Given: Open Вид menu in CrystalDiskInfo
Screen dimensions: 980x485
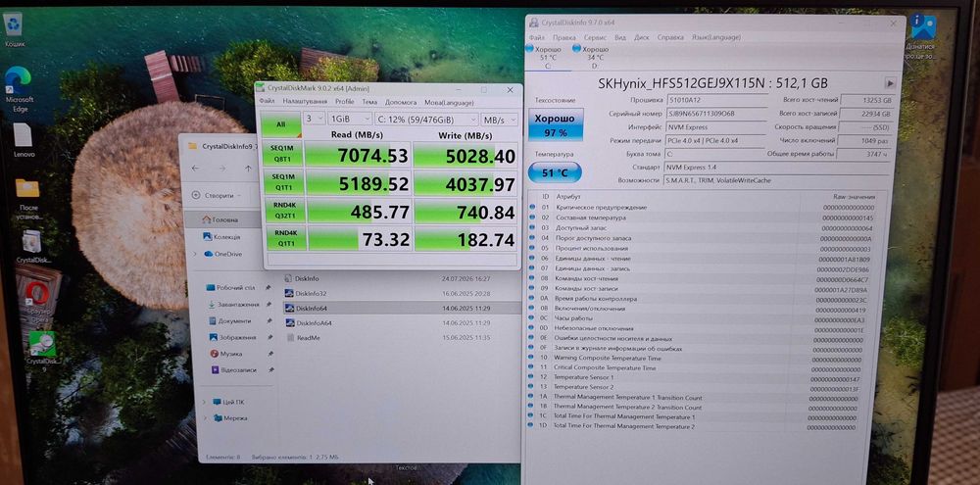Looking at the screenshot, I should point(620,37).
